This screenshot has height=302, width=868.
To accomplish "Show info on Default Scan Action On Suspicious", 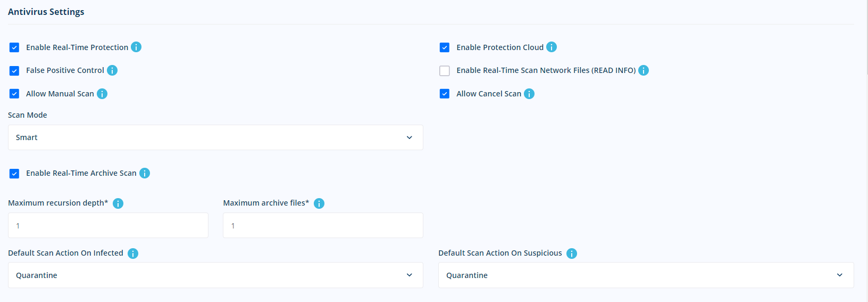I will click(x=572, y=254).
